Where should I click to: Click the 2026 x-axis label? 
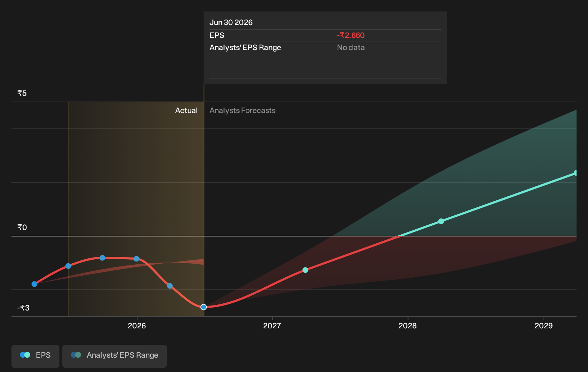point(137,325)
